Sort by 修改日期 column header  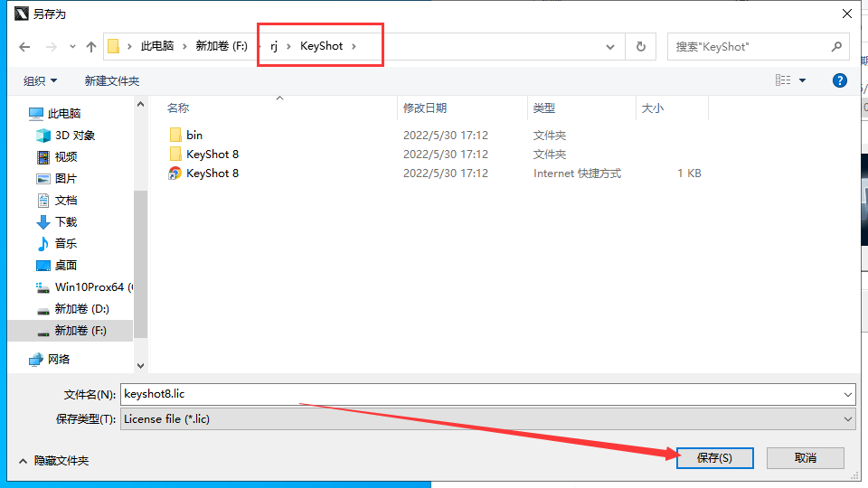425,108
